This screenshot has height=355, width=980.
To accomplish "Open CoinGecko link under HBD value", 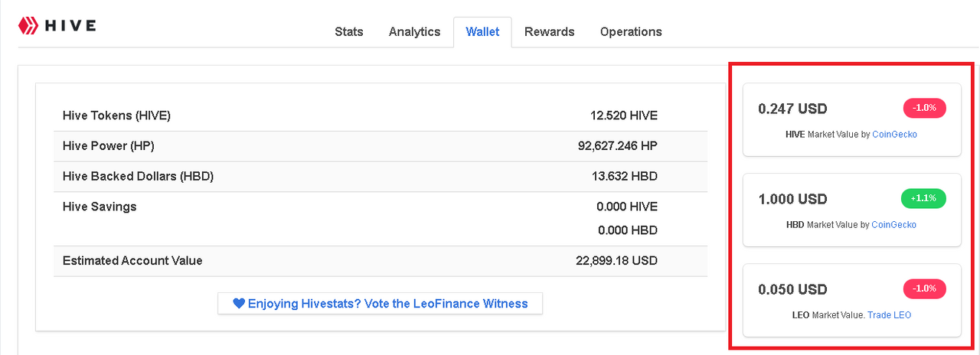I will pyautogui.click(x=893, y=225).
